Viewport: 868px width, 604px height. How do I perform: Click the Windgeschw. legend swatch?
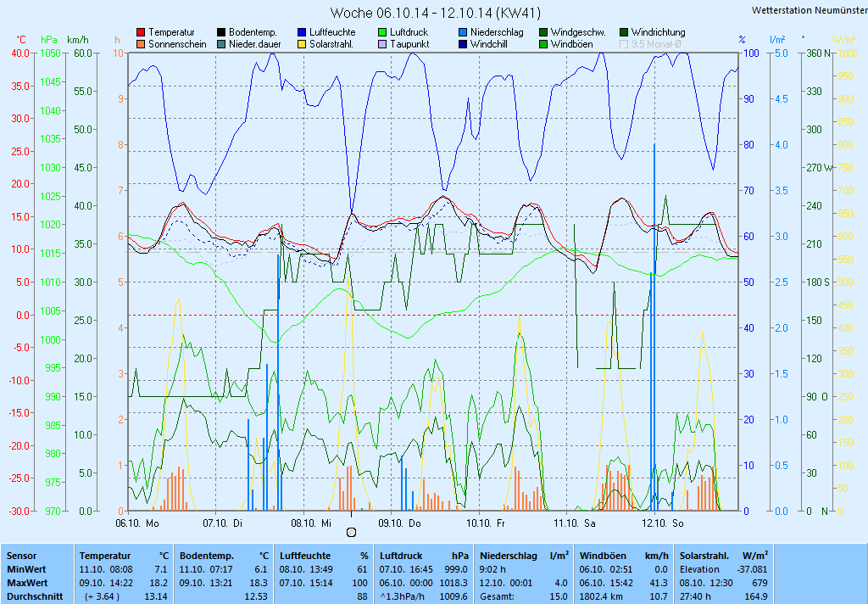pyautogui.click(x=543, y=33)
